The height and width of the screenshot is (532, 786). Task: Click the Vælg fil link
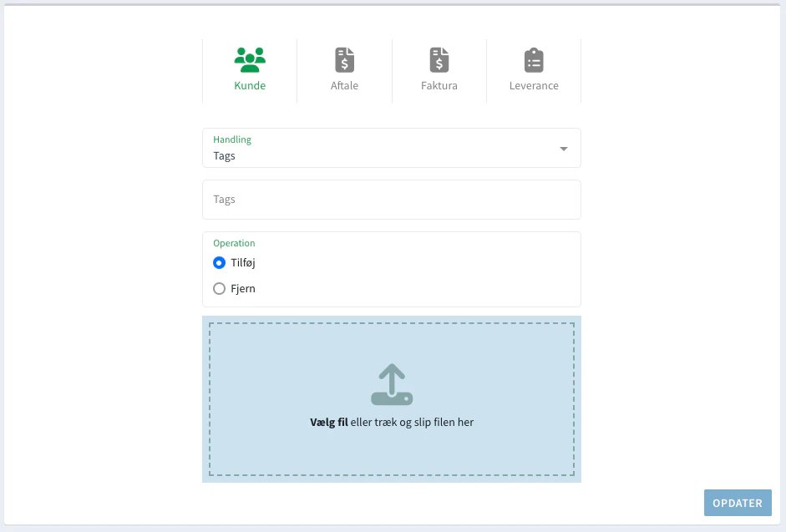pos(329,422)
